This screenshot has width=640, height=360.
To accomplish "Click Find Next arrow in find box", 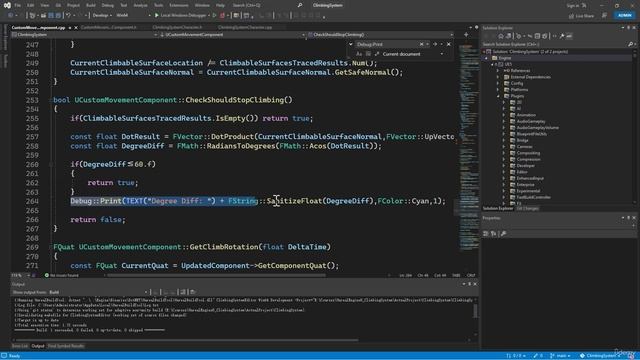I will pos(435,44).
